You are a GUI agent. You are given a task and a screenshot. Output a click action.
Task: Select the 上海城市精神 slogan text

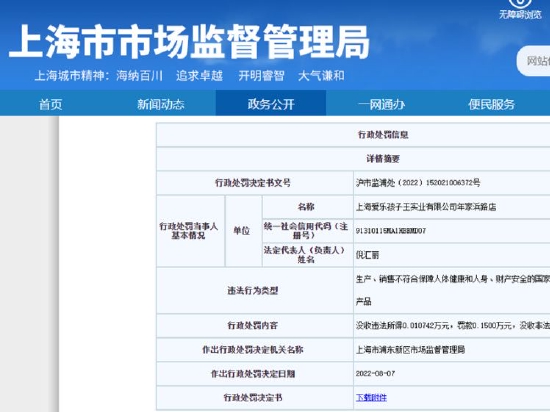click(x=189, y=76)
